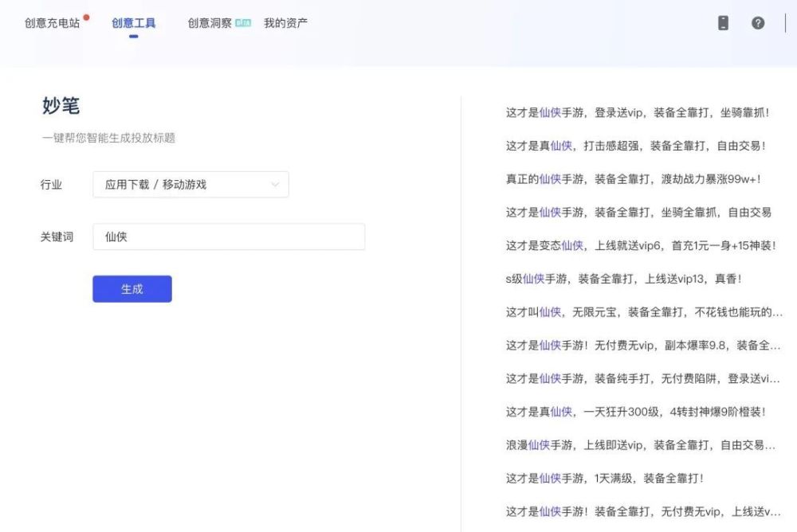
Task: Open the mobile preview icon in the header
Action: (724, 22)
